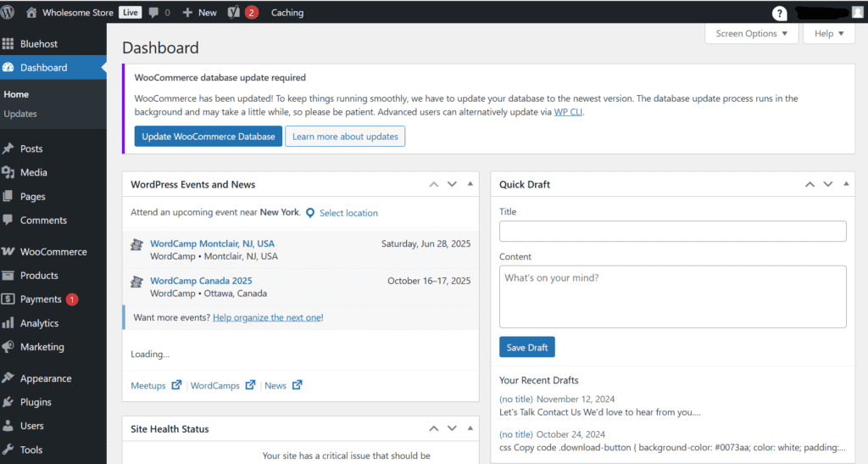Open the WooCommerce menu label
Viewport: 868px width, 464px height.
click(53, 251)
